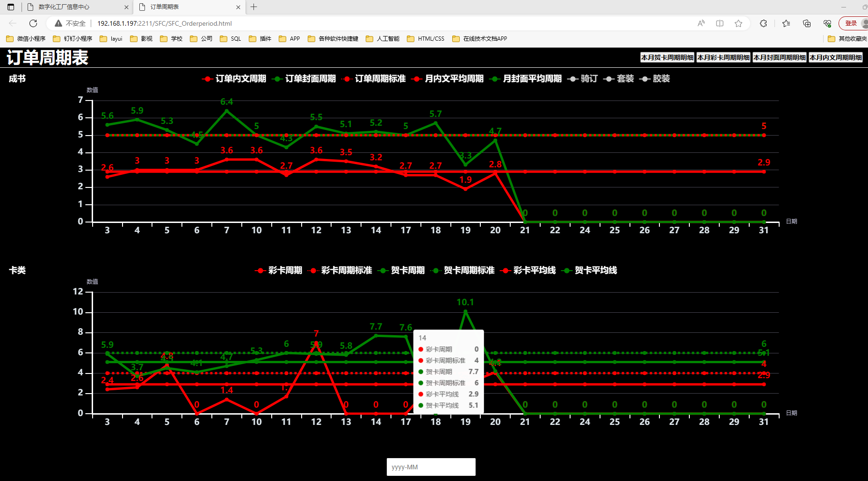Select the 订单周期表 tab
Image resolution: width=868 pixels, height=481 pixels.
point(189,7)
